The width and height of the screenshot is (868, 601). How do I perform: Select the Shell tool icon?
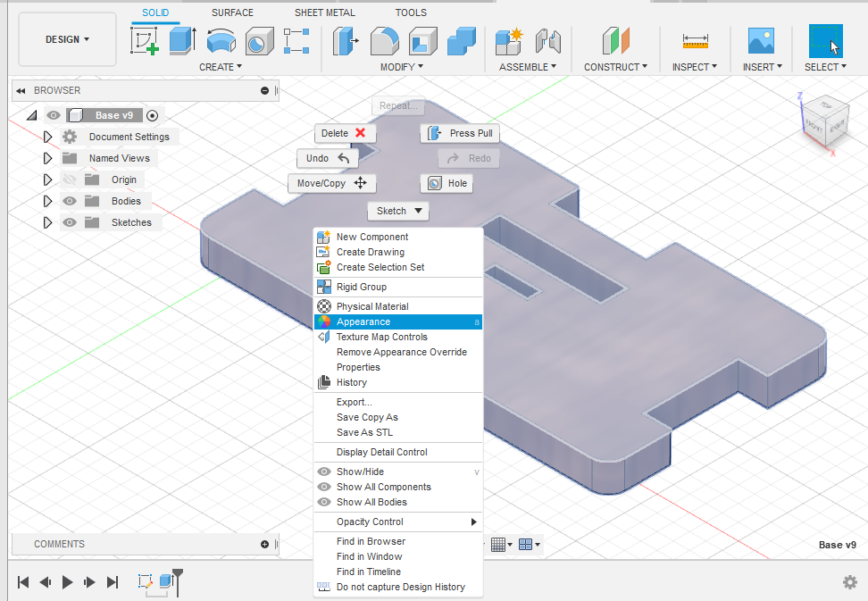(x=423, y=41)
